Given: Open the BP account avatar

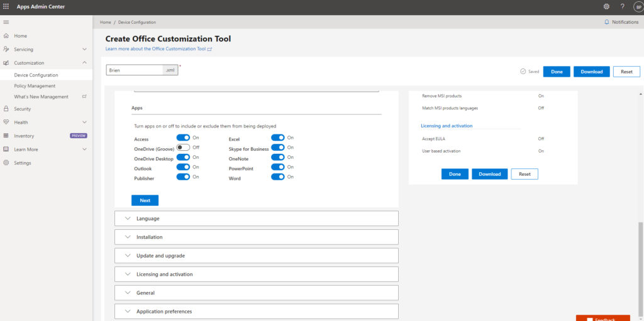Looking at the screenshot, I should pos(638,7).
